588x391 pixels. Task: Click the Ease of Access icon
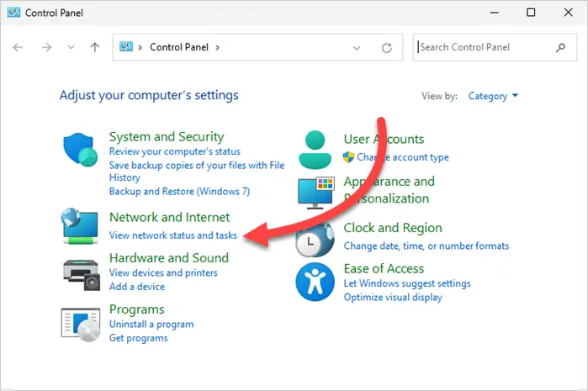315,282
